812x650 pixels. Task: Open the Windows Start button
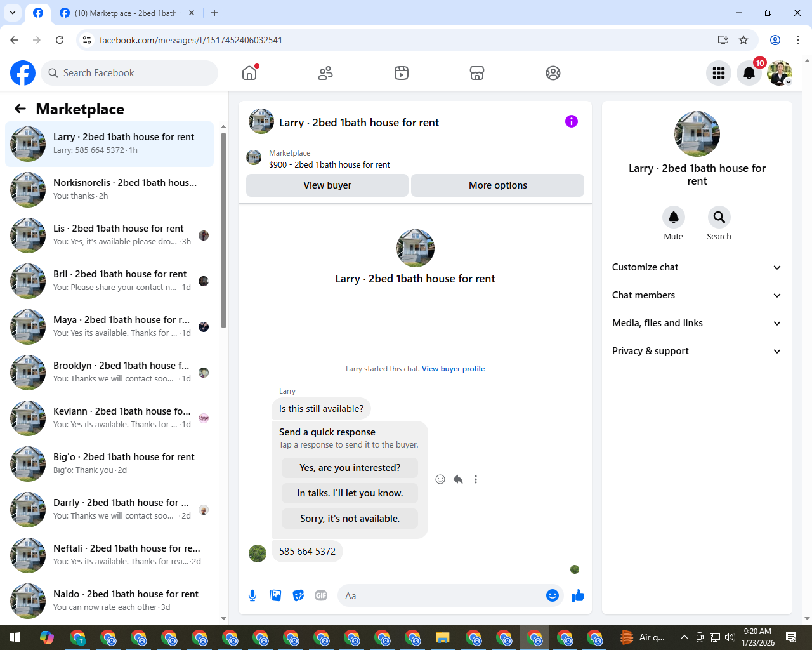(x=15, y=637)
